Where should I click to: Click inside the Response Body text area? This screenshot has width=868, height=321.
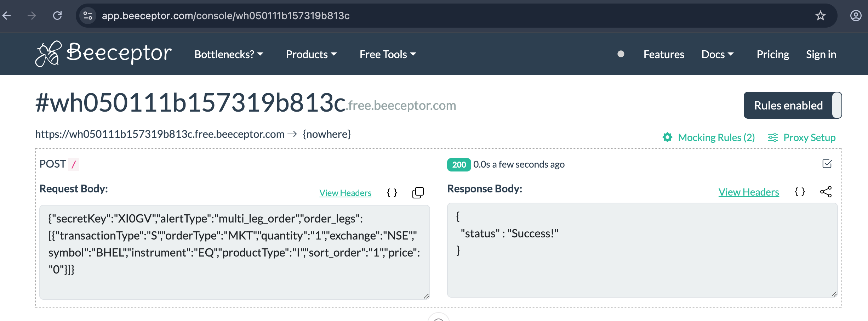point(643,250)
